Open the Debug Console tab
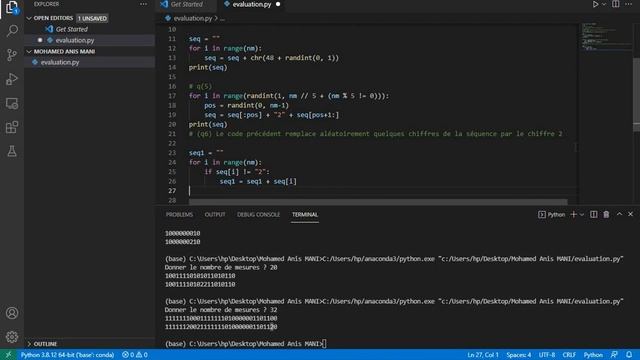The width and height of the screenshot is (640, 360). click(x=258, y=215)
